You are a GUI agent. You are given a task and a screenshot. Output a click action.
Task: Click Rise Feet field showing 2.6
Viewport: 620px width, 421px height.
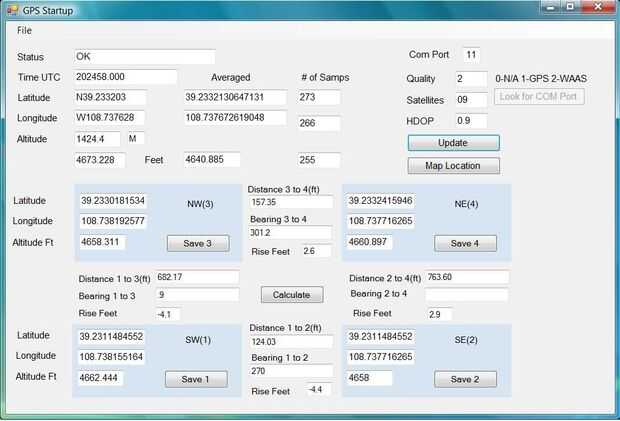click(316, 251)
